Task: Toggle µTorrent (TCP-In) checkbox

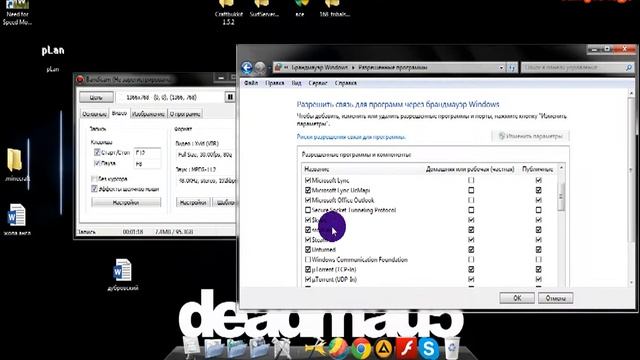Action: [308, 269]
